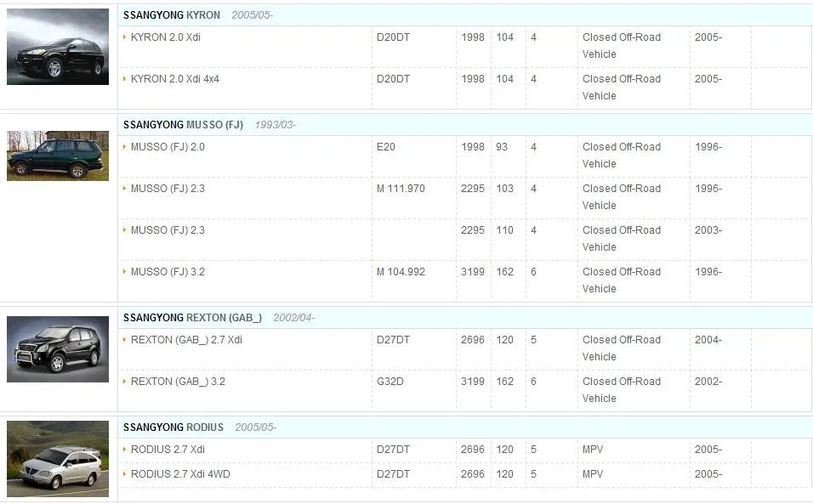This screenshot has height=504, width=813.
Task: Select Closed Off-Road Vehicle in MUSSO (FJ) 2.0 row
Action: coord(622,156)
